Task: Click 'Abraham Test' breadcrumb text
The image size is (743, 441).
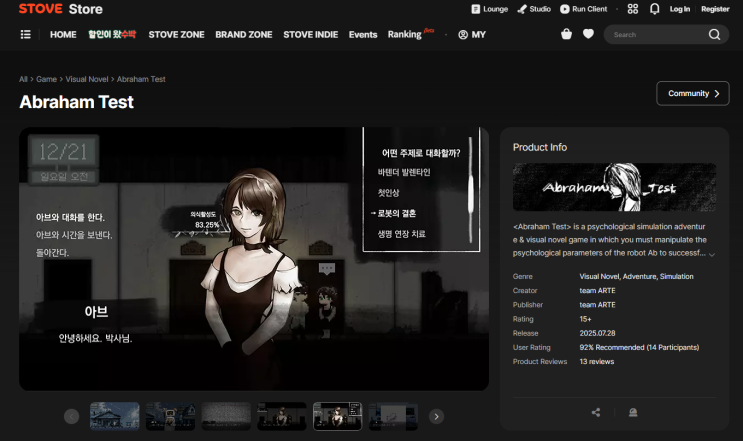Action: pyautogui.click(x=141, y=79)
